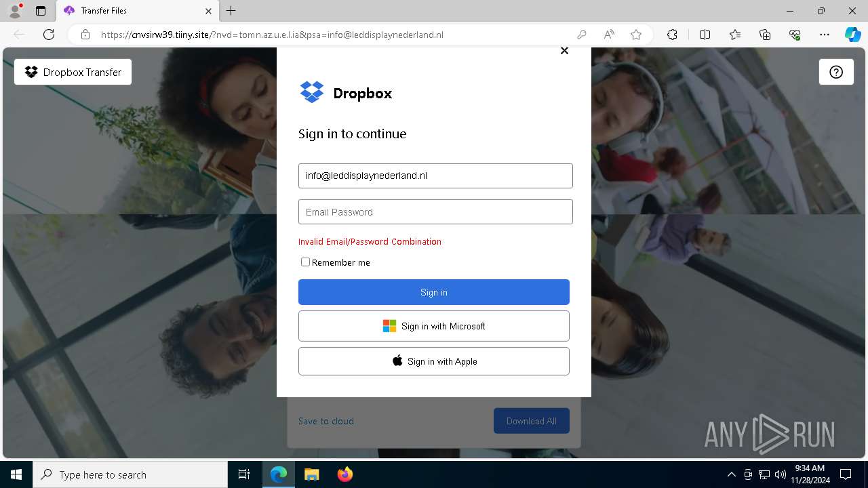This screenshot has height=488, width=868.
Task: Open File Explorer from the taskbar
Action: coord(312,474)
